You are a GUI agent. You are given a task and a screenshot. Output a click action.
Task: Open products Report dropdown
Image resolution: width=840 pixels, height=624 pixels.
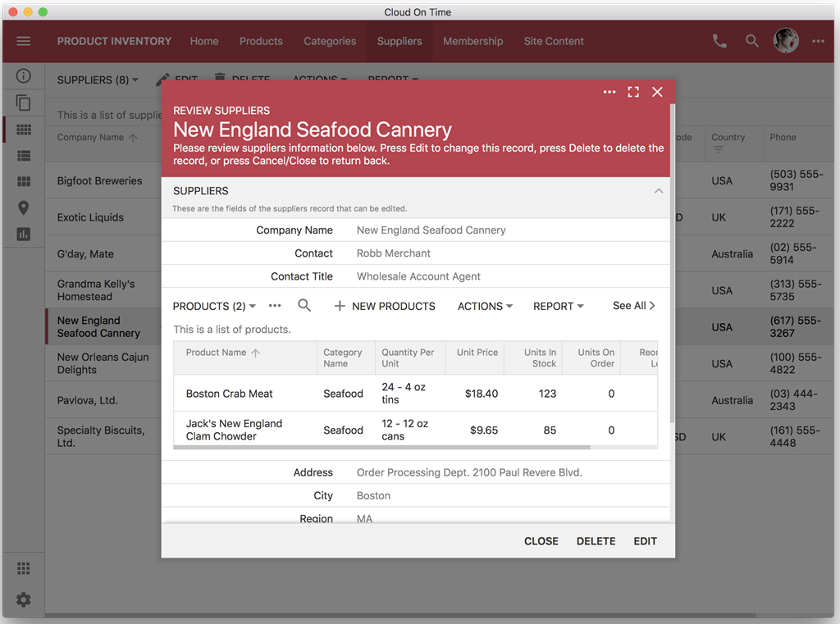[558, 306]
